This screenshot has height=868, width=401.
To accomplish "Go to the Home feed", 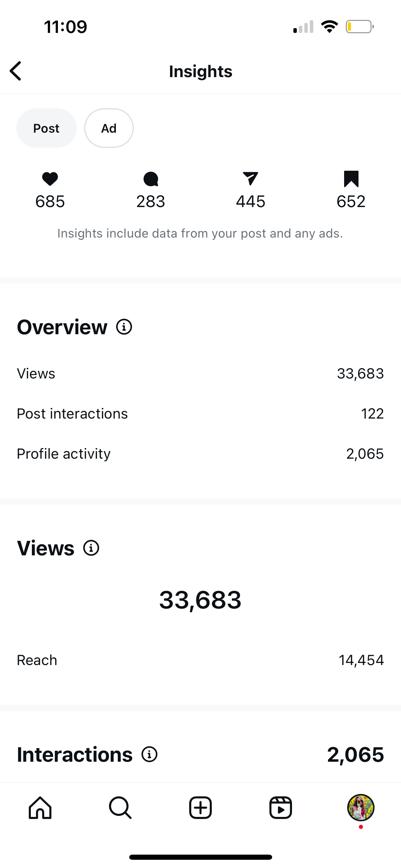I will 40,808.
